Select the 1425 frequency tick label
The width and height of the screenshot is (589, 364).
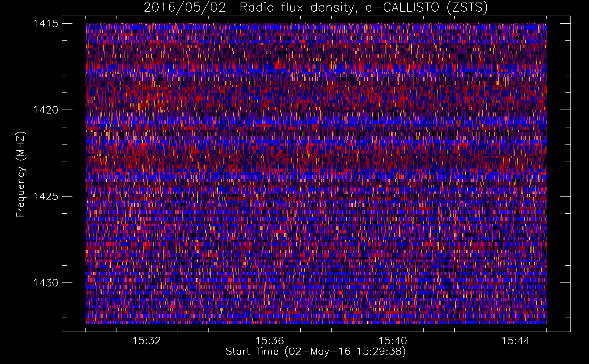click(x=46, y=196)
